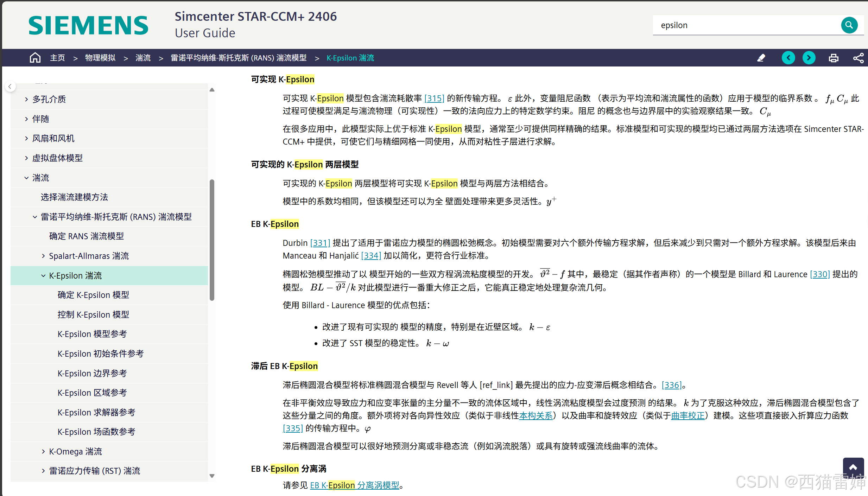Open 控制 K-Epsilon 模型 topic
The image size is (868, 496).
click(x=93, y=314)
